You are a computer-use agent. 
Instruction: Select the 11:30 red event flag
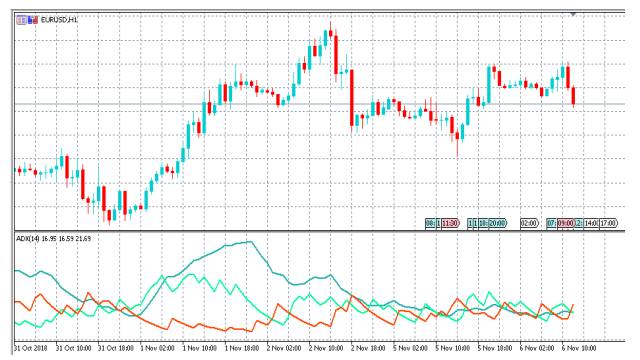click(x=451, y=223)
